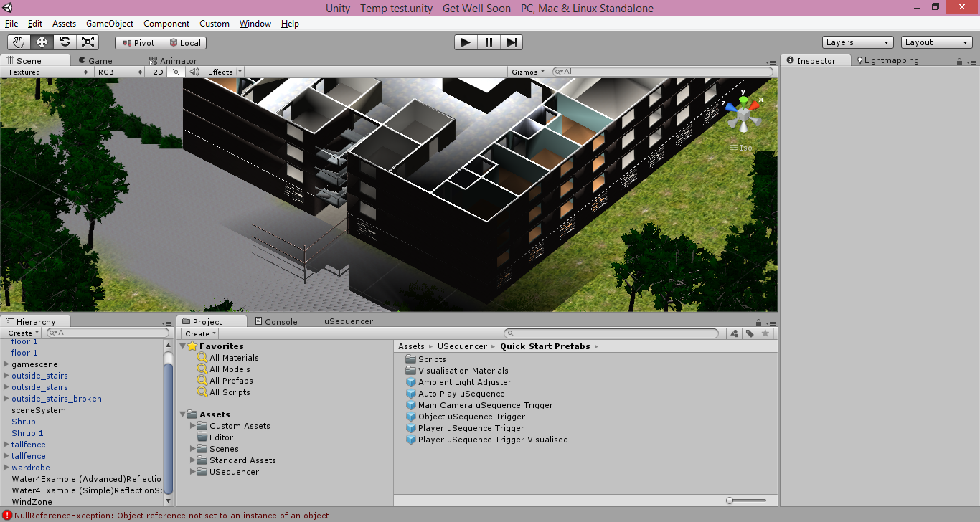980x522 pixels.
Task: Expand the wardrobe hierarchy item
Action: click(6, 468)
